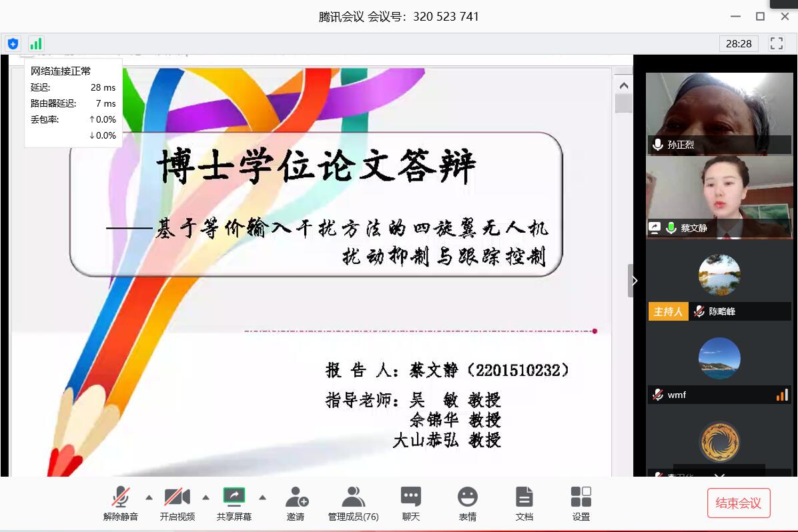Viewport: 798px width, 532px height.
Task: Click the blue security shield icon
Action: point(13,44)
